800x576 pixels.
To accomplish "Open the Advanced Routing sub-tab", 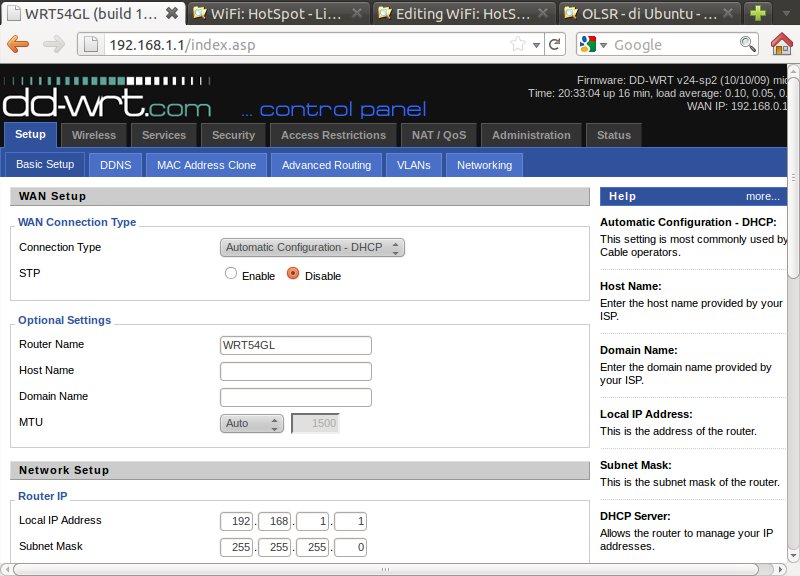I will pos(327,165).
